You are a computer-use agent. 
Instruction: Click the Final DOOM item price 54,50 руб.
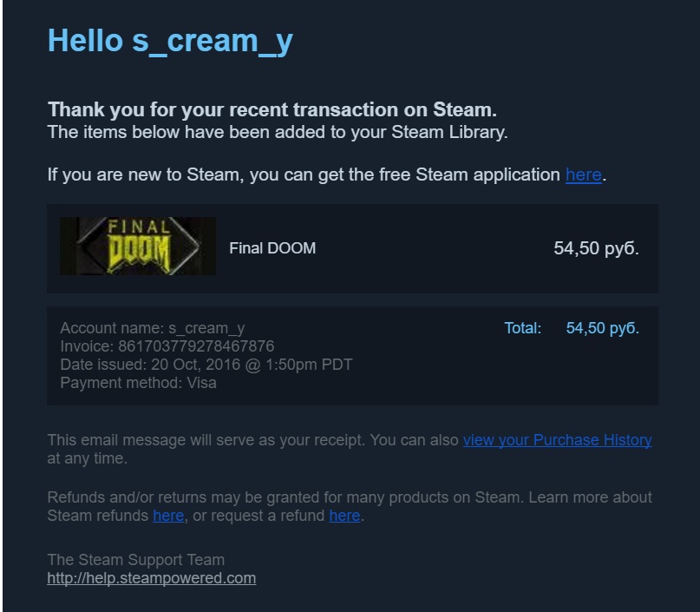point(596,249)
